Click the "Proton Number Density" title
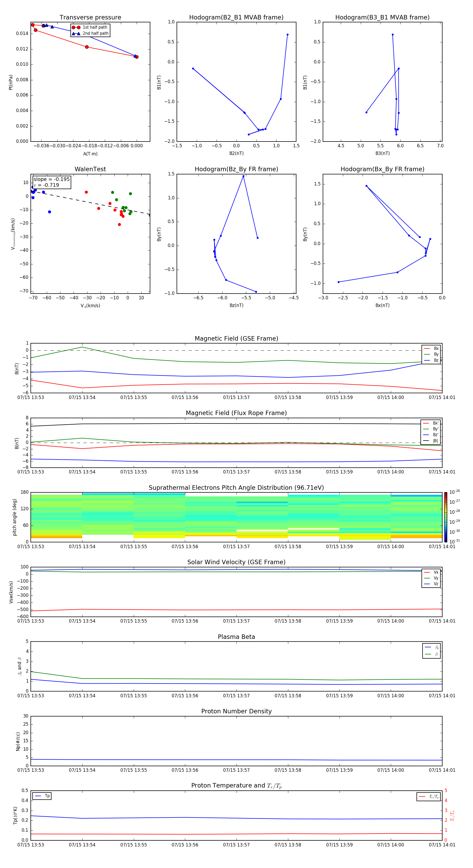Screen dimensions: 473x868 [236, 711]
